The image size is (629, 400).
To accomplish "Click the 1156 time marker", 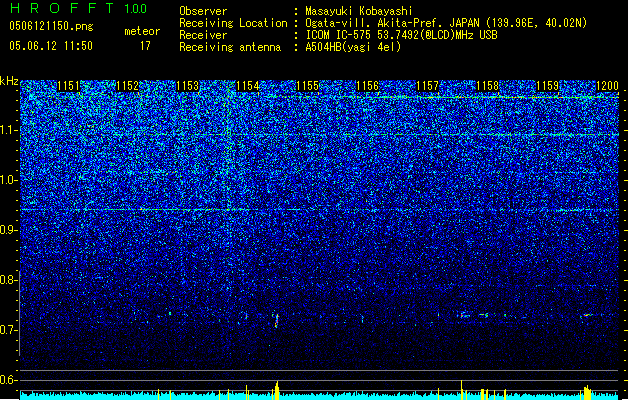I will click(367, 86).
